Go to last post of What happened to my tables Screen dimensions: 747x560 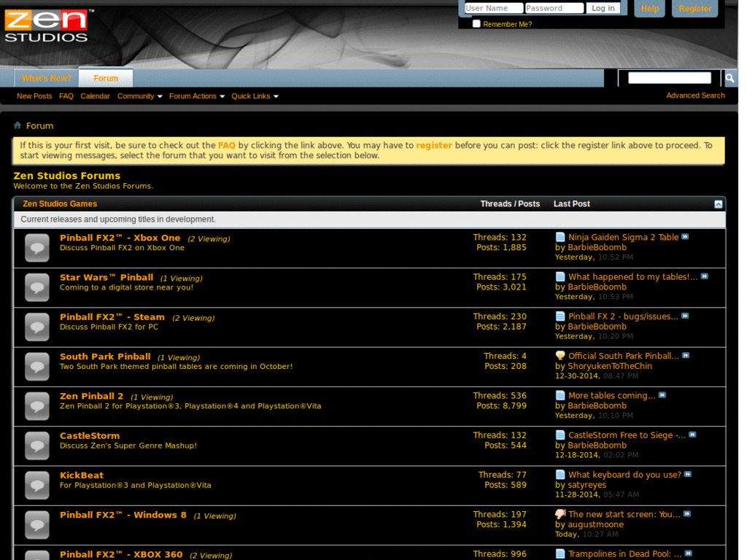(705, 276)
